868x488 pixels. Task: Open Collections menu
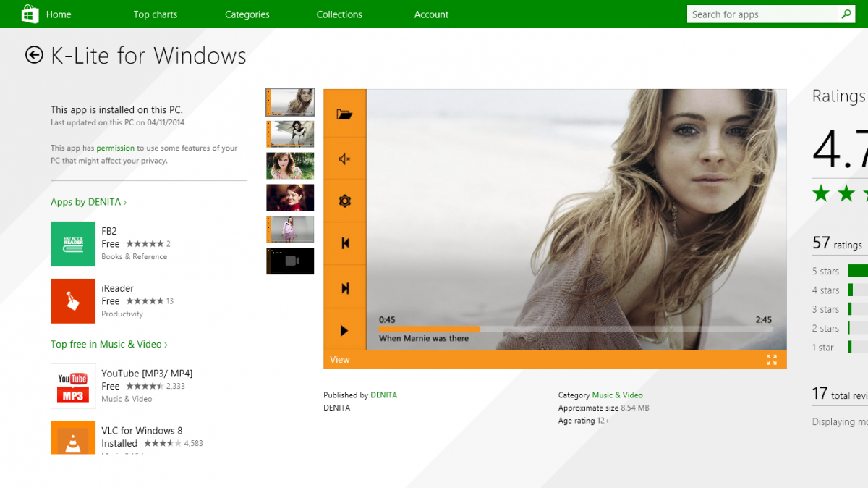click(339, 14)
